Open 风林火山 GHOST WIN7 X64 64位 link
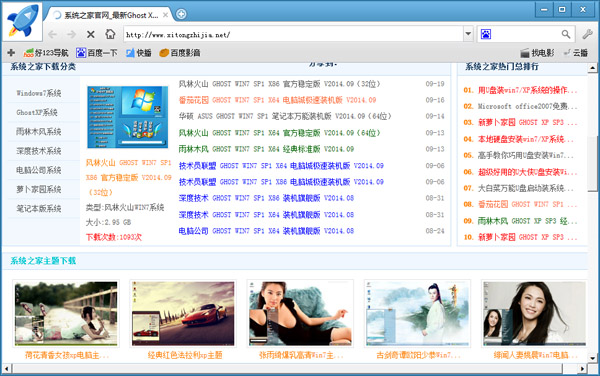This screenshot has width=600, height=376. tap(279, 133)
